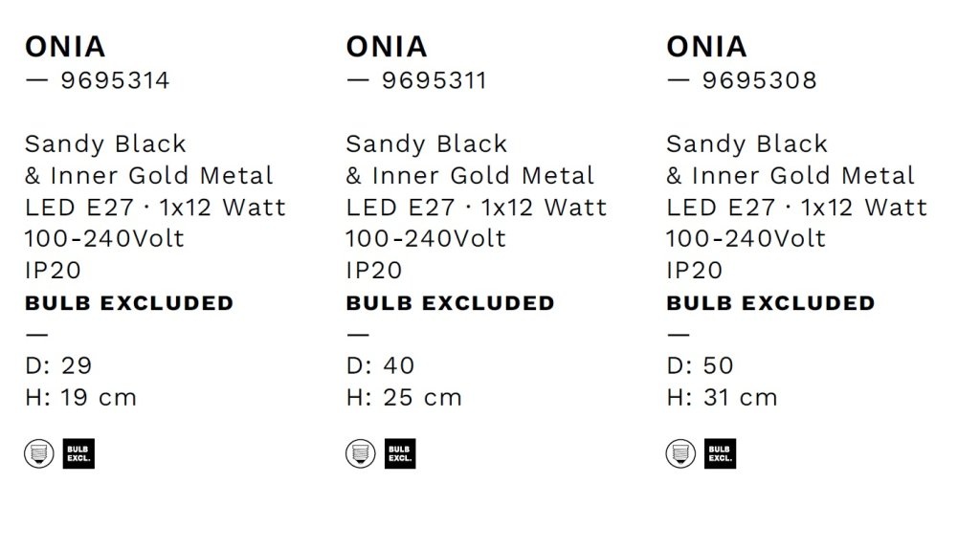Click the BULB EXCL. badge under 9695314
This screenshot has height=549, width=980.
coord(78,453)
